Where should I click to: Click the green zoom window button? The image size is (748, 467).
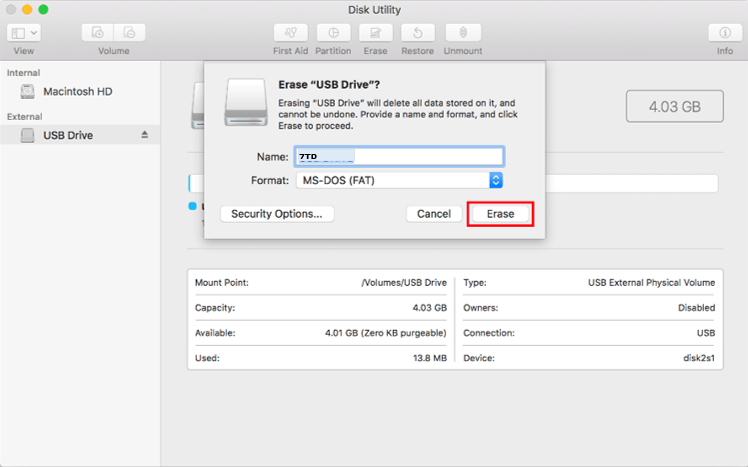pos(43,10)
